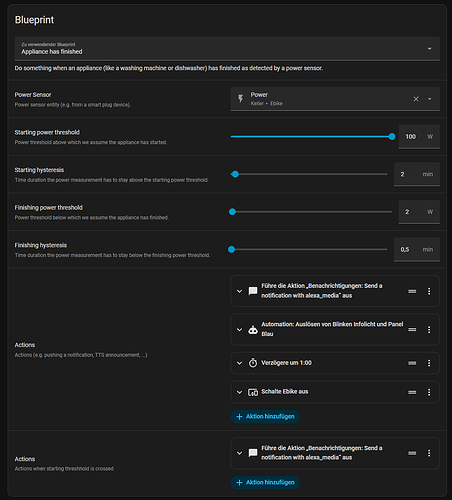Clear the Power Sensor entity selection

(x=416, y=99)
